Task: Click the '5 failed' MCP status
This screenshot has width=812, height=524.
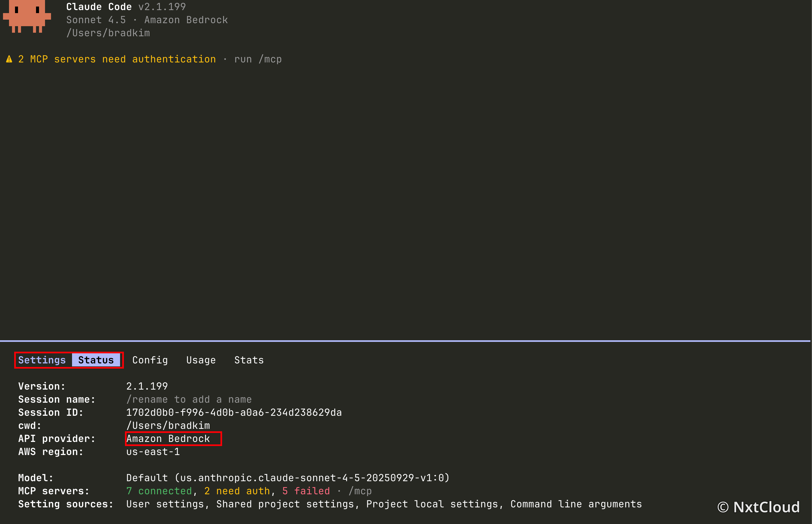Action: click(x=306, y=491)
